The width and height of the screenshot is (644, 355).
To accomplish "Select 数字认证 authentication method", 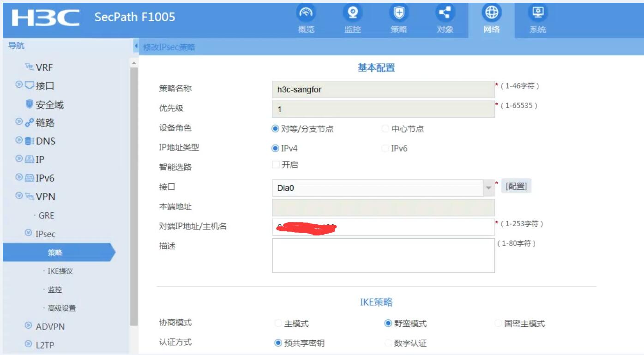I will tap(388, 343).
